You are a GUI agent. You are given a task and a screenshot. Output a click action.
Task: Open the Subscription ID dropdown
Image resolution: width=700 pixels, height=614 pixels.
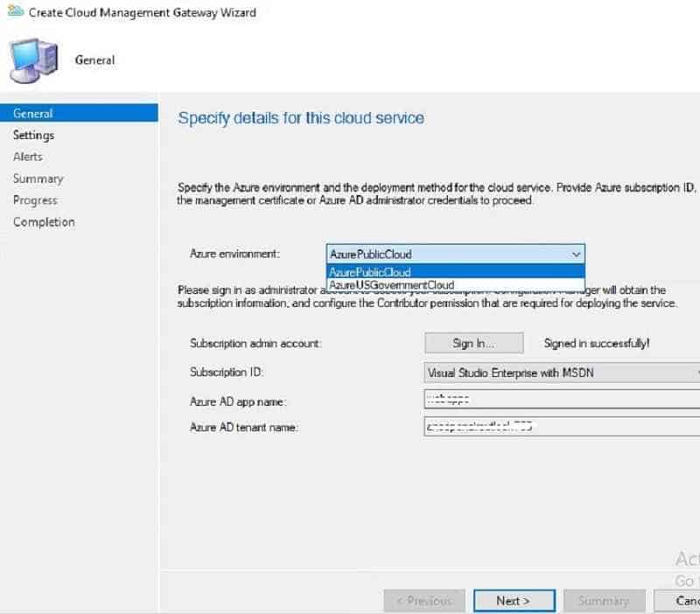(562, 373)
